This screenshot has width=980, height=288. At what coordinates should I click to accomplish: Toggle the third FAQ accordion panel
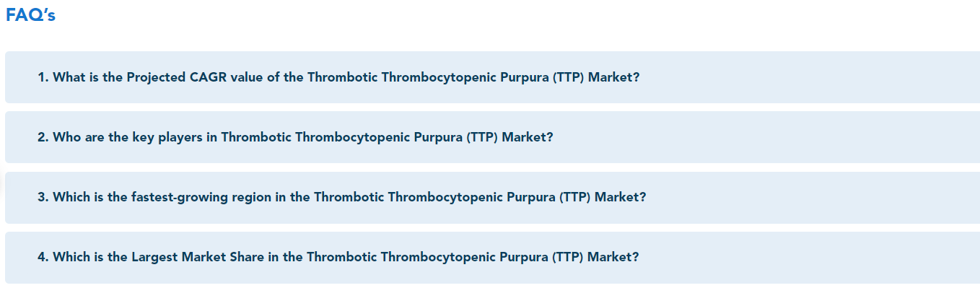click(x=492, y=197)
